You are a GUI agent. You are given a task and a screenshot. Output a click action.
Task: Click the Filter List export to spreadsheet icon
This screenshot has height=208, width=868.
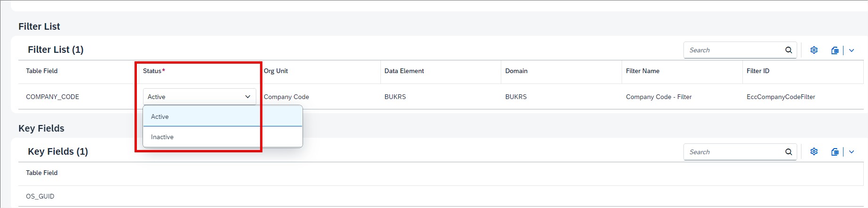click(834, 50)
